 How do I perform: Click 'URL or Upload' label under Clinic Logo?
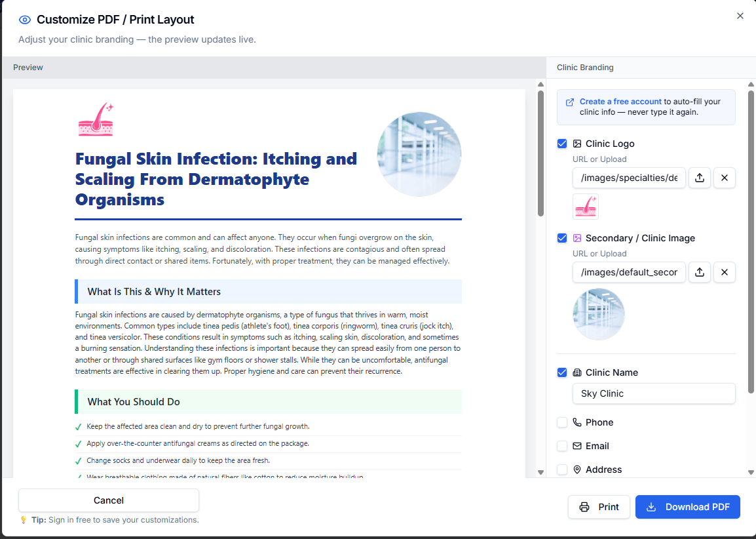599,159
